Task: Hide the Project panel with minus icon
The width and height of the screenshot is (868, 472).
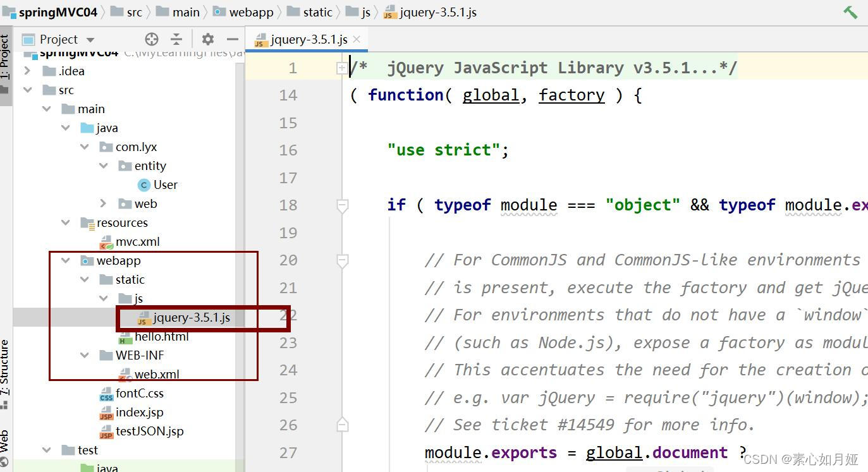Action: [x=232, y=39]
